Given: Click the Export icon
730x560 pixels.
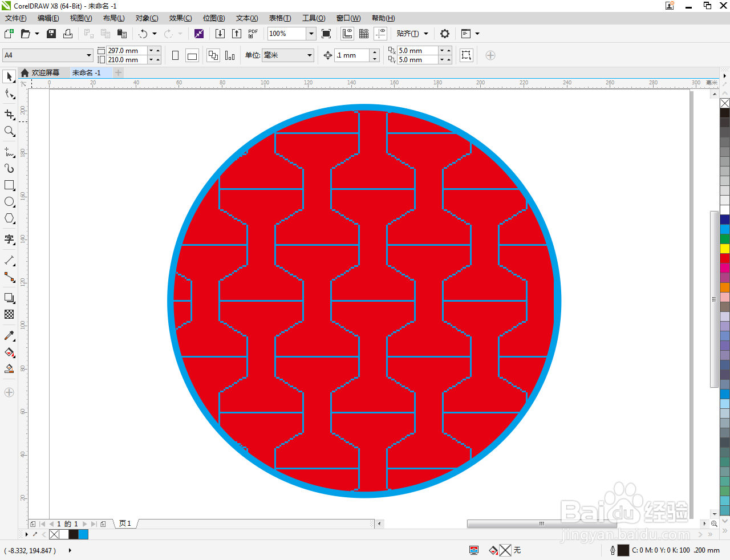Looking at the screenshot, I should (237, 34).
